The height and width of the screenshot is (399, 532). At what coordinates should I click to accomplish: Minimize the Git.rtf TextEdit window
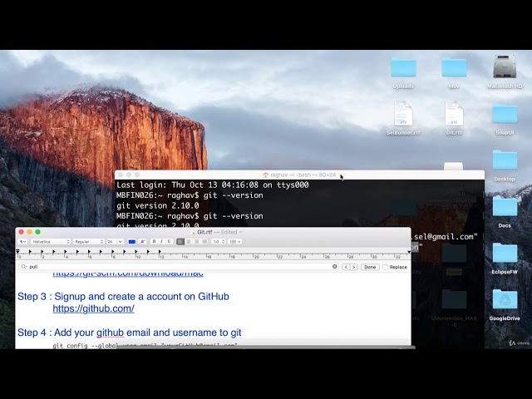[30, 232]
